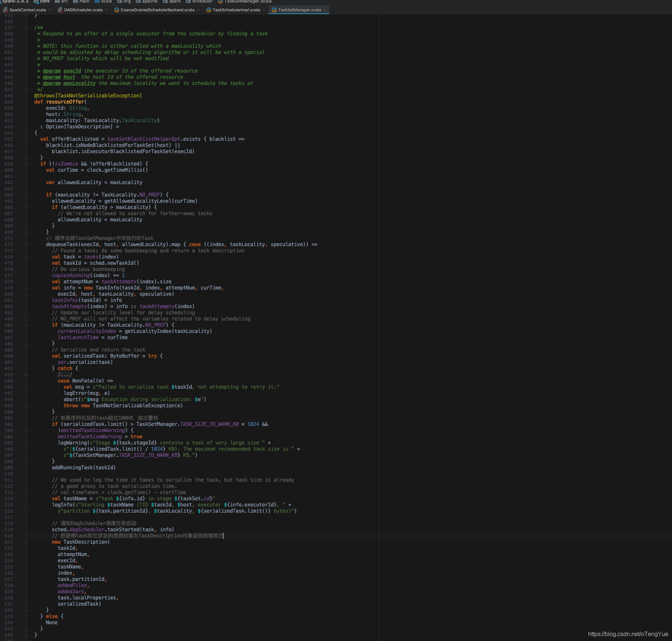
Task: Close the CoarseGrainedSchedulerBackend.scala tab
Action: 198,10
